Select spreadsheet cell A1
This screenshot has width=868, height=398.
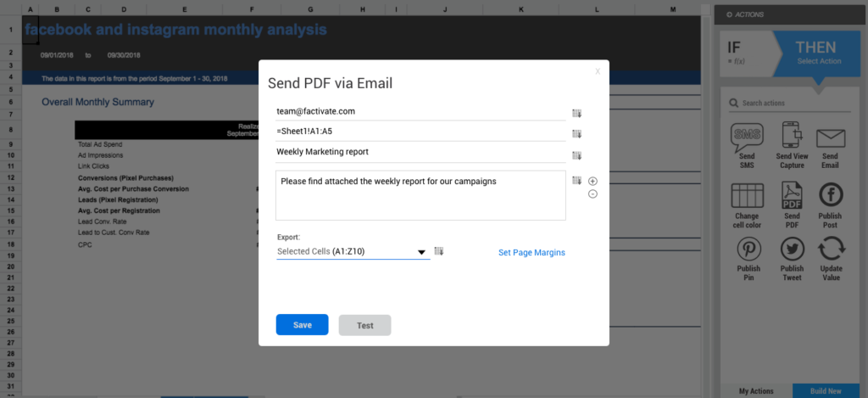(31, 30)
